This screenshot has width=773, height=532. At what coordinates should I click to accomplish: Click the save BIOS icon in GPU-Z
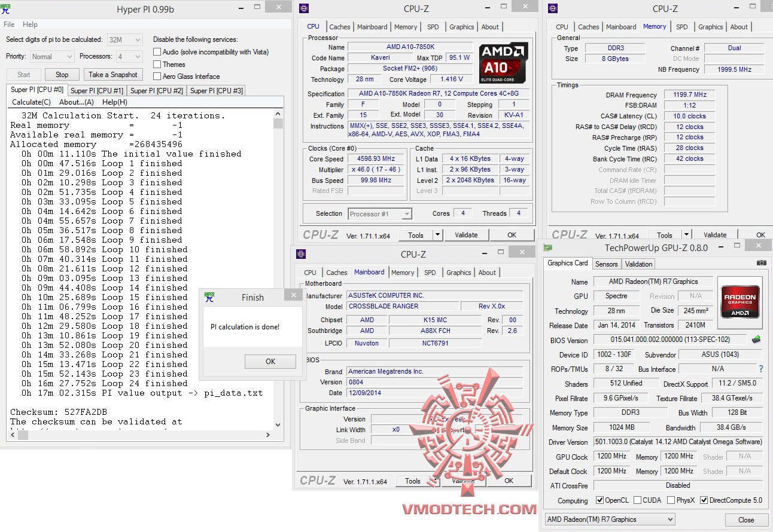point(756,340)
